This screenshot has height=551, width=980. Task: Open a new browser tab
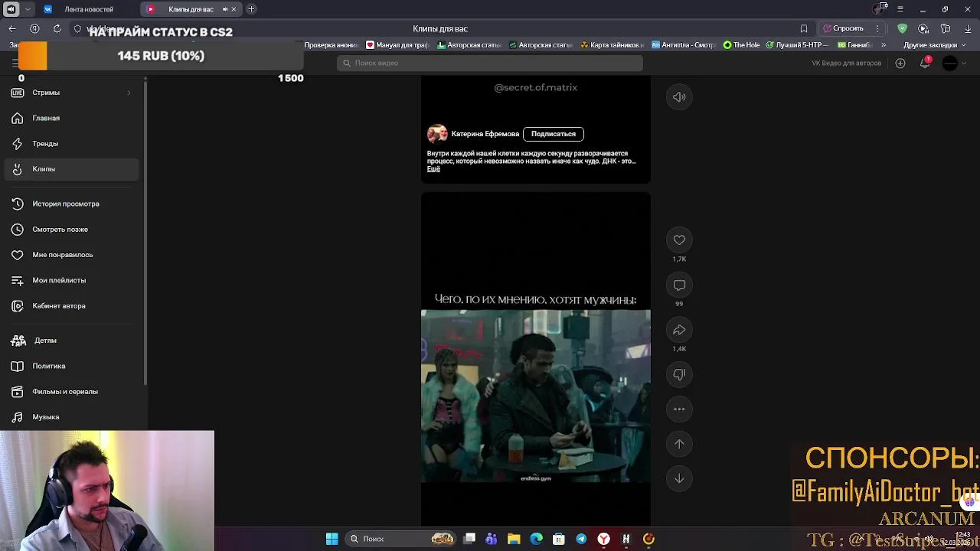click(x=251, y=9)
